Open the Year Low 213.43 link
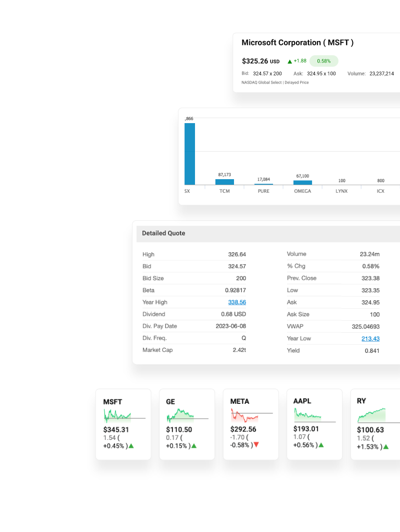The image size is (400, 532). 370,338
